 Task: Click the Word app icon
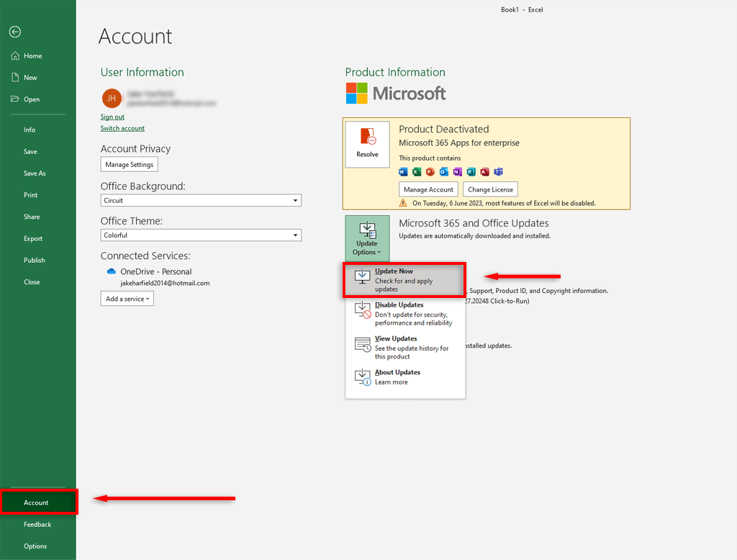(x=403, y=171)
